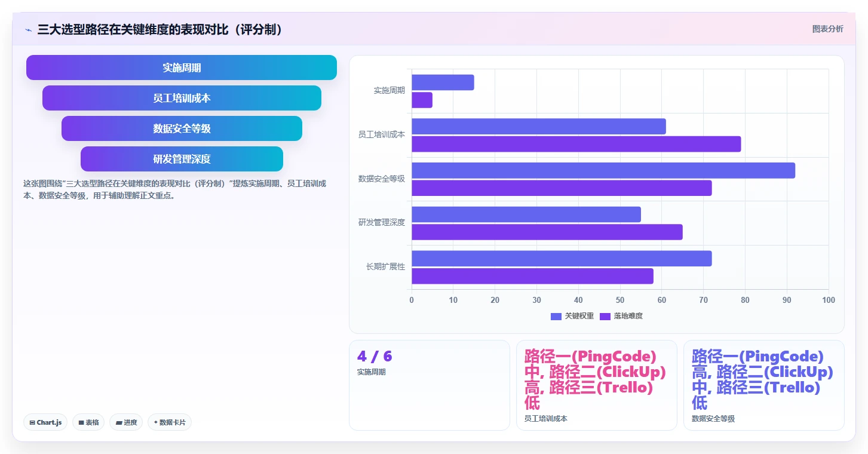Image resolution: width=868 pixels, height=454 pixels.
Task: Click the 落地难度 bar for 研发管理深度
Action: (x=547, y=232)
